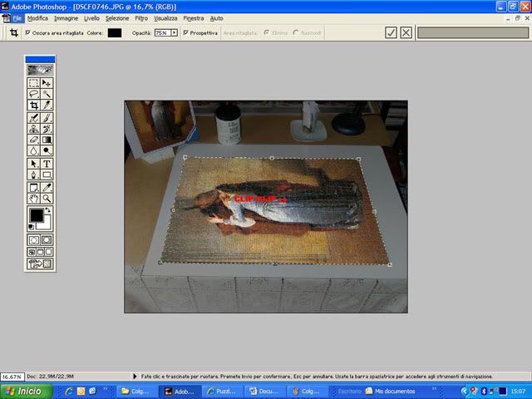
Task: Select the Hand tool
Action: 33,199
